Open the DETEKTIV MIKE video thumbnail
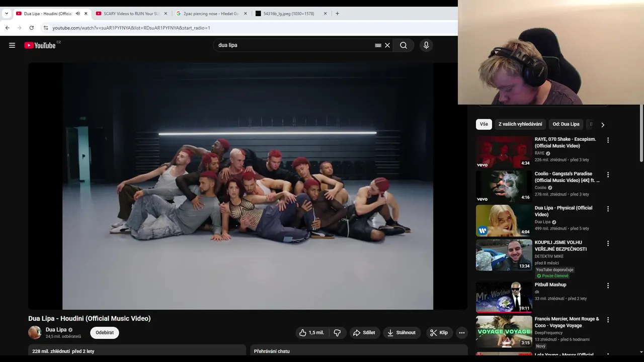This screenshot has width=644, height=362. pyautogui.click(x=504, y=255)
